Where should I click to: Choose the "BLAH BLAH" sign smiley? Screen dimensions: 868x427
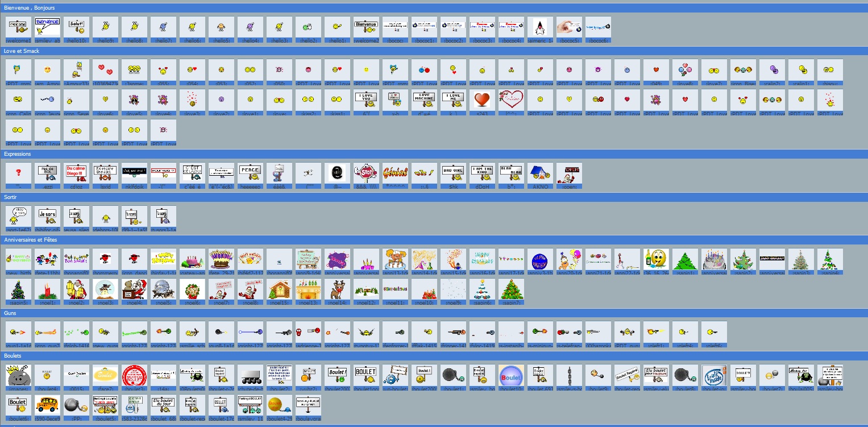pos(512,173)
